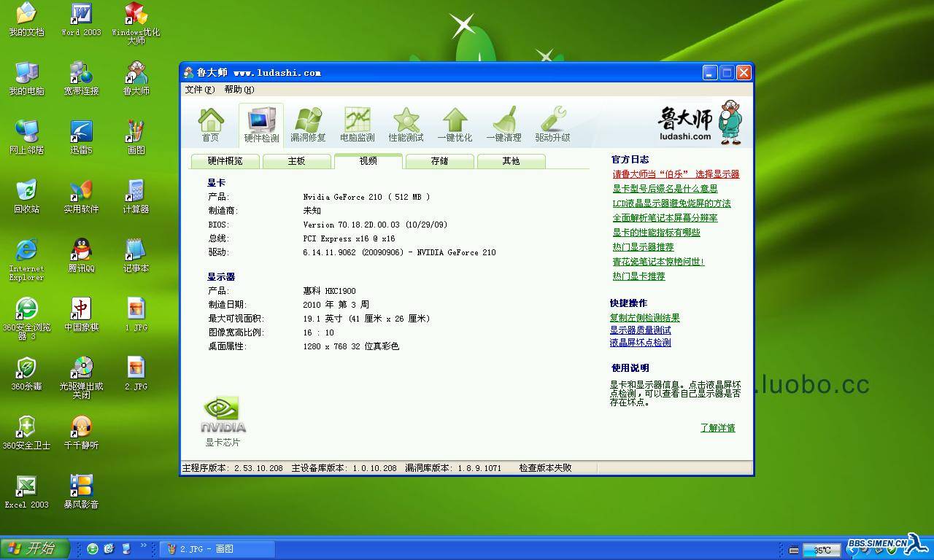Launch the 性能测试 performance test
This screenshot has height=560, width=934.
406,125
